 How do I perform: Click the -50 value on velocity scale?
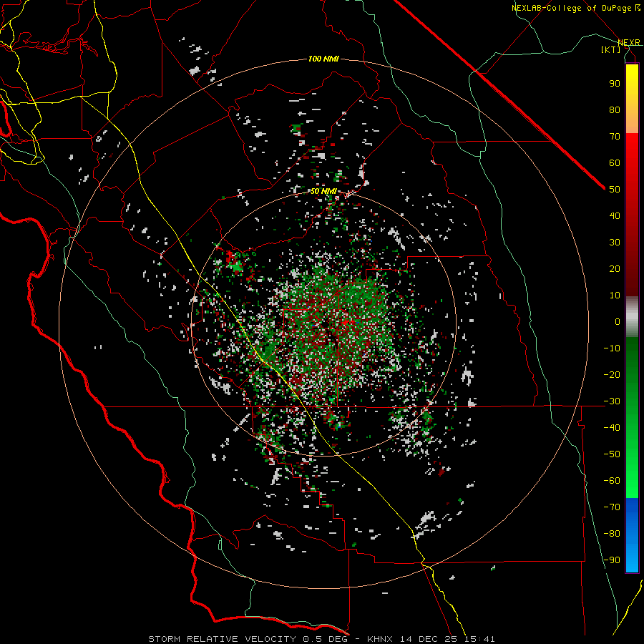[x=612, y=454]
